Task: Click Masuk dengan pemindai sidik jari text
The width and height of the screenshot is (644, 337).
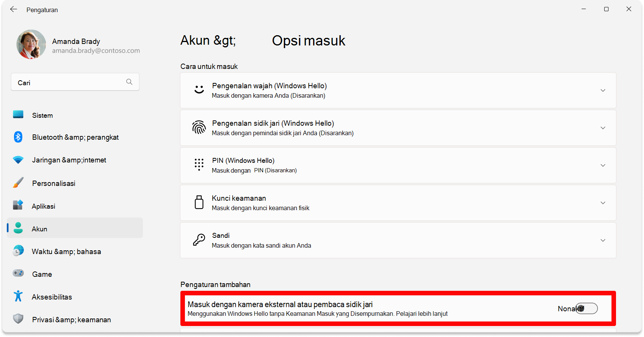Action: click(x=282, y=133)
